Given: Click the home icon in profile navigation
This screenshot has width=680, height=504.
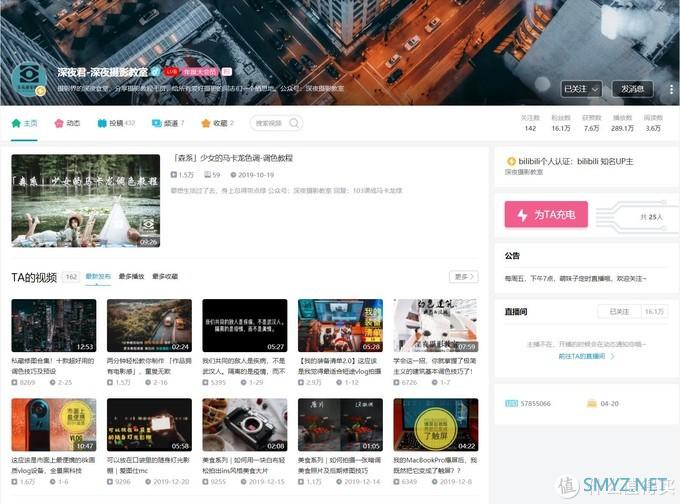Looking at the screenshot, I should [x=16, y=123].
